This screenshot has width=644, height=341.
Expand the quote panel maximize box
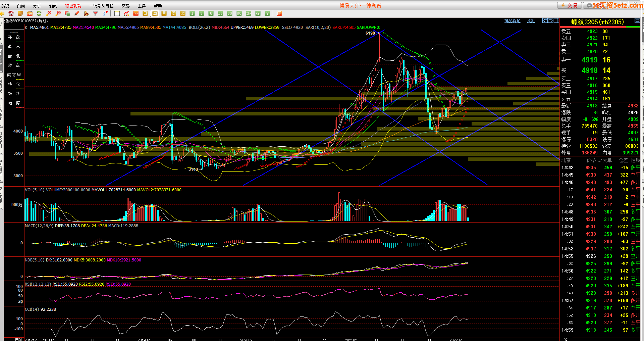pos(637,21)
